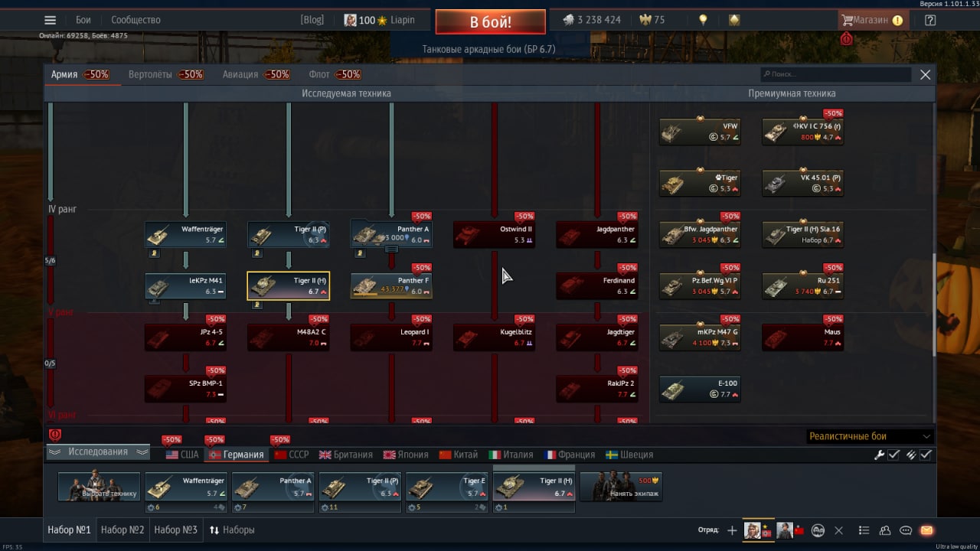Image resolution: width=980 pixels, height=551 pixels.
Task: Click the X icon to leave squad
Action: click(x=838, y=530)
